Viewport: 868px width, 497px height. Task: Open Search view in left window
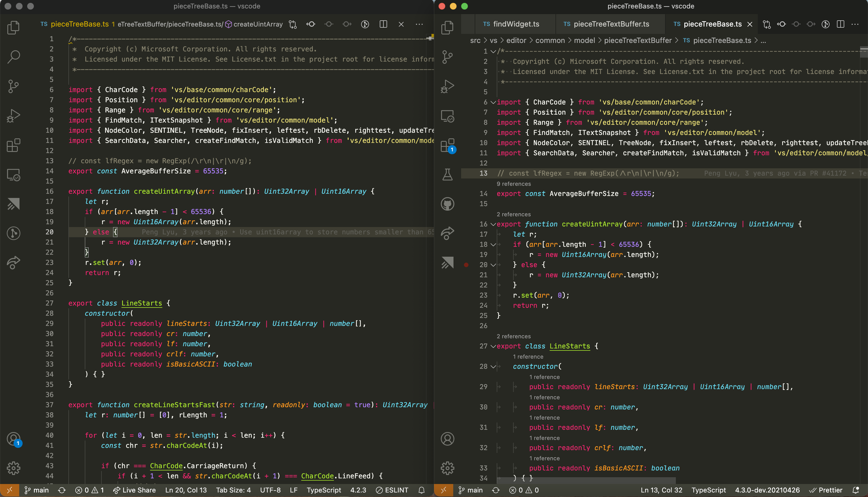click(13, 57)
